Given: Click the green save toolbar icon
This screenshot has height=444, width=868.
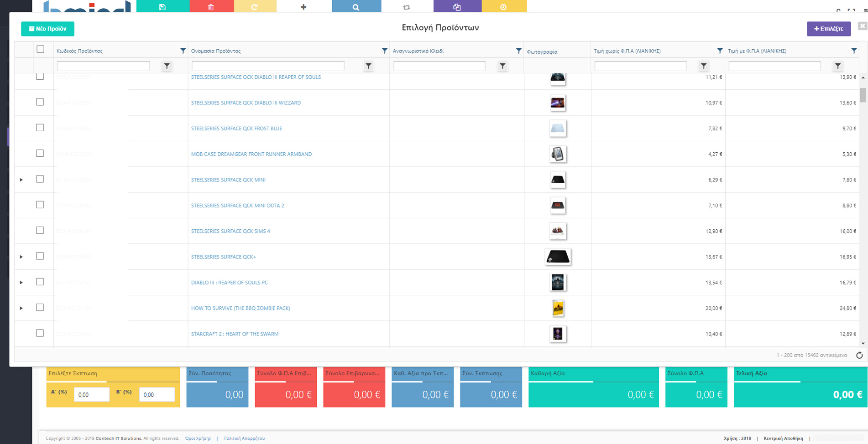Looking at the screenshot, I should click(x=162, y=6).
